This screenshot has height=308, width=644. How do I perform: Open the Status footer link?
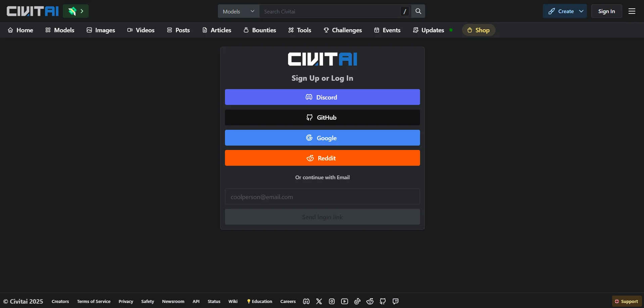214,301
